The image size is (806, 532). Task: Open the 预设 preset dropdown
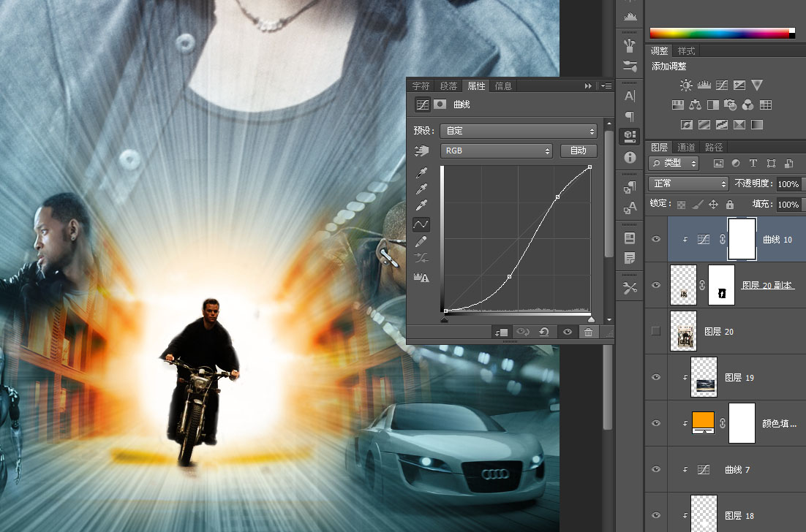coord(518,131)
